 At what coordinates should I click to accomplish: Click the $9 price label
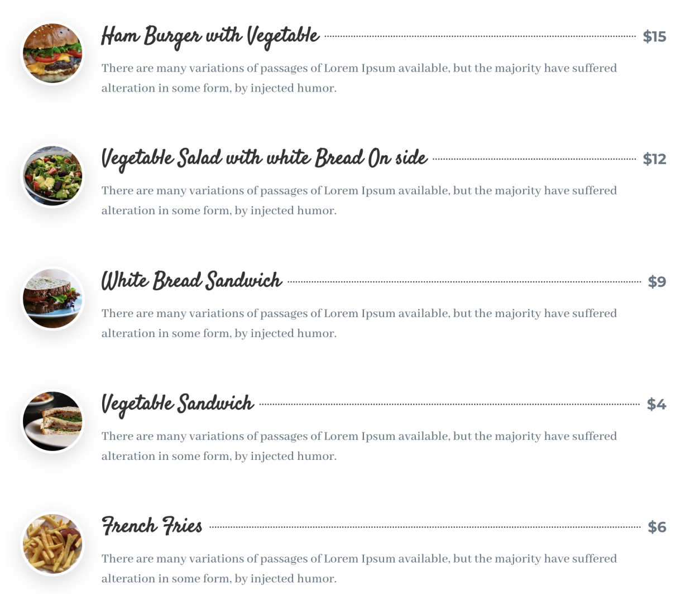point(657,282)
